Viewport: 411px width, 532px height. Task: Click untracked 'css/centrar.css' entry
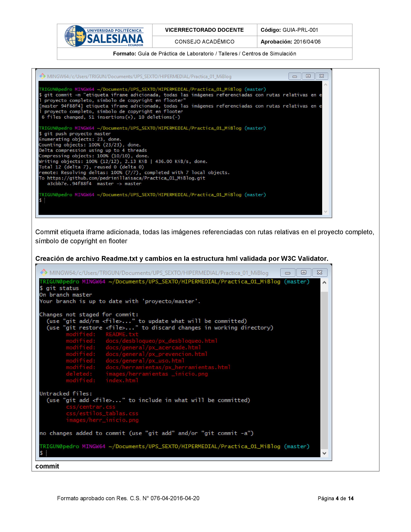(x=91, y=407)
